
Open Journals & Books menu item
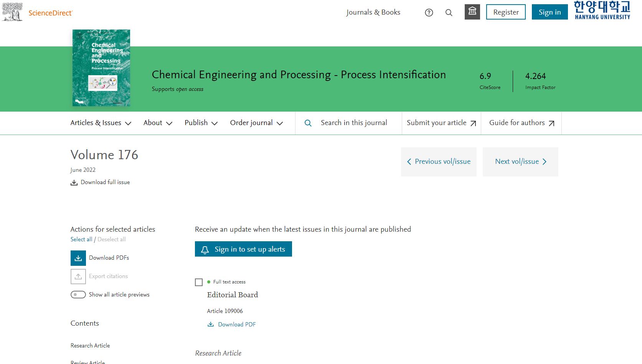pos(373,12)
